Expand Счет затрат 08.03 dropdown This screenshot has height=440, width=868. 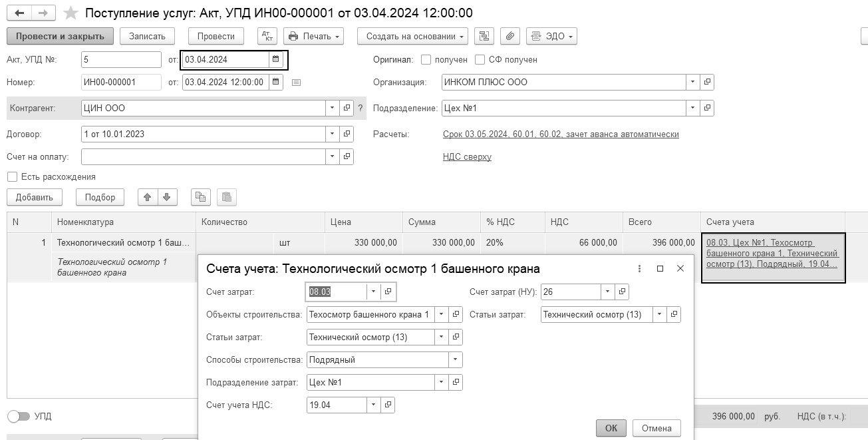pos(374,292)
